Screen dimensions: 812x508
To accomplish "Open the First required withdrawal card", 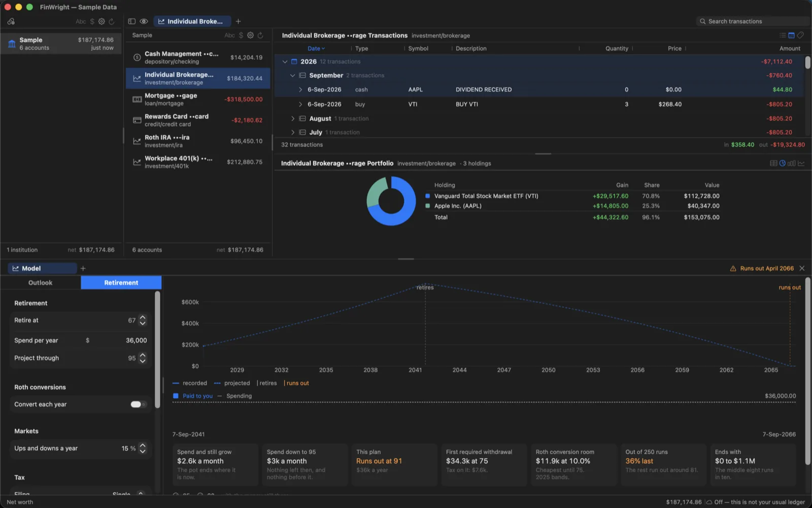I will pyautogui.click(x=484, y=465).
